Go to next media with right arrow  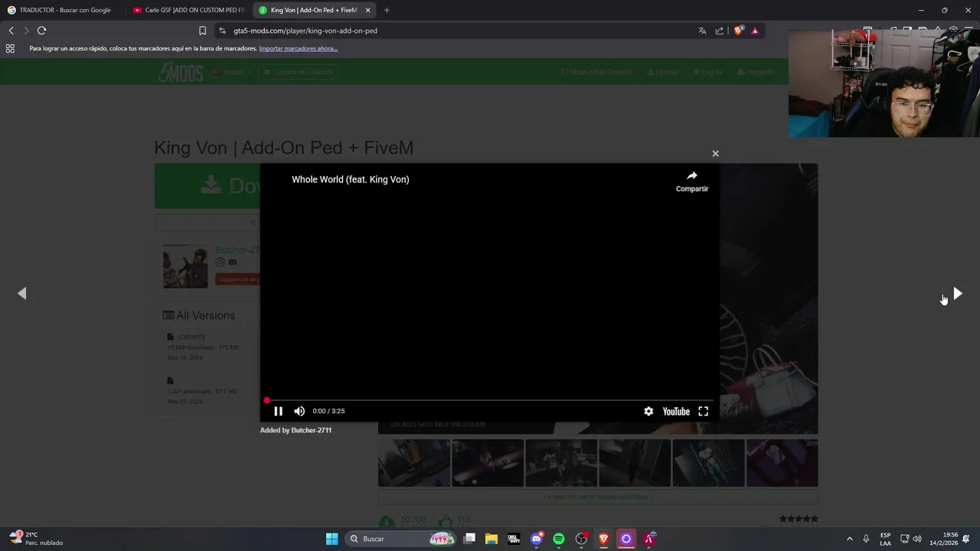point(957,294)
